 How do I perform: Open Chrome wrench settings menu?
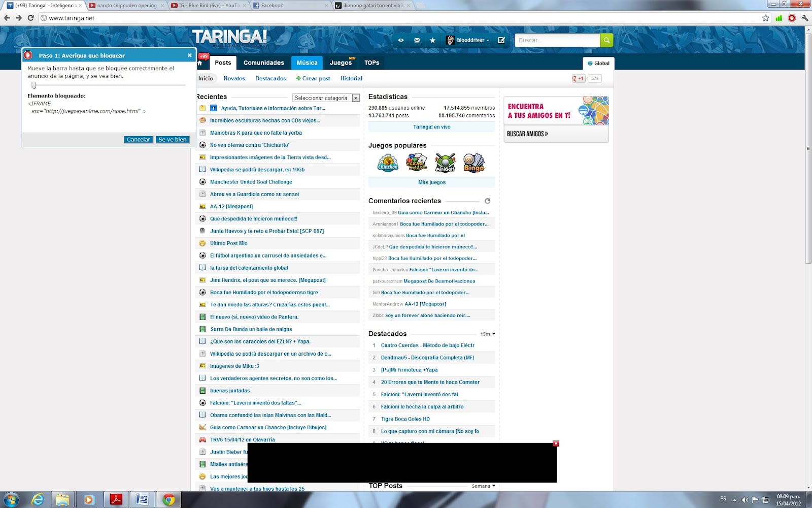804,18
